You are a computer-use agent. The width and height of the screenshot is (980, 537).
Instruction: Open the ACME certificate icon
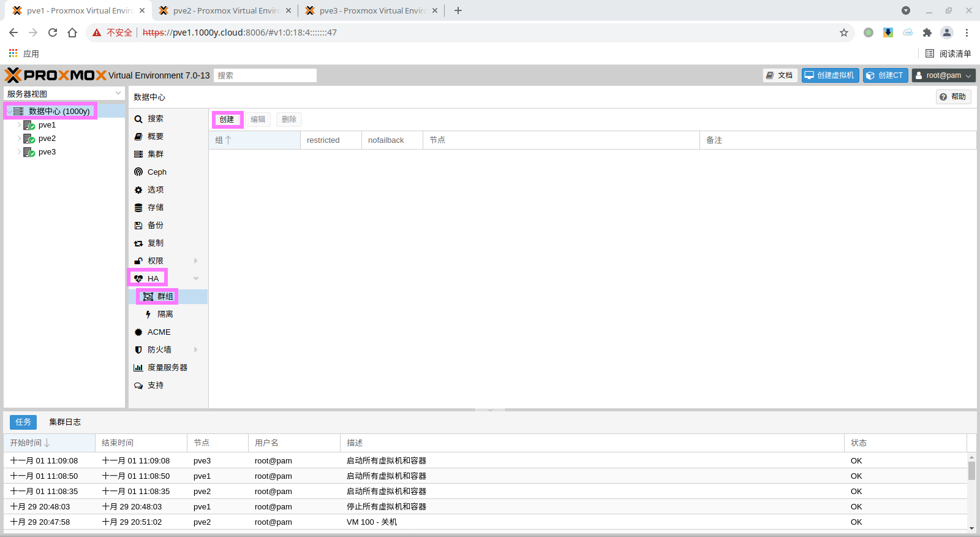click(138, 332)
